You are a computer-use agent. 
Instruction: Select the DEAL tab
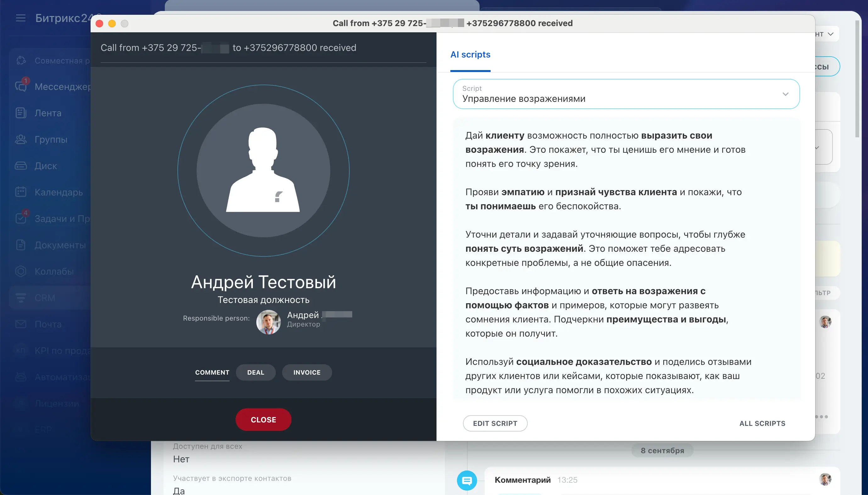click(255, 372)
